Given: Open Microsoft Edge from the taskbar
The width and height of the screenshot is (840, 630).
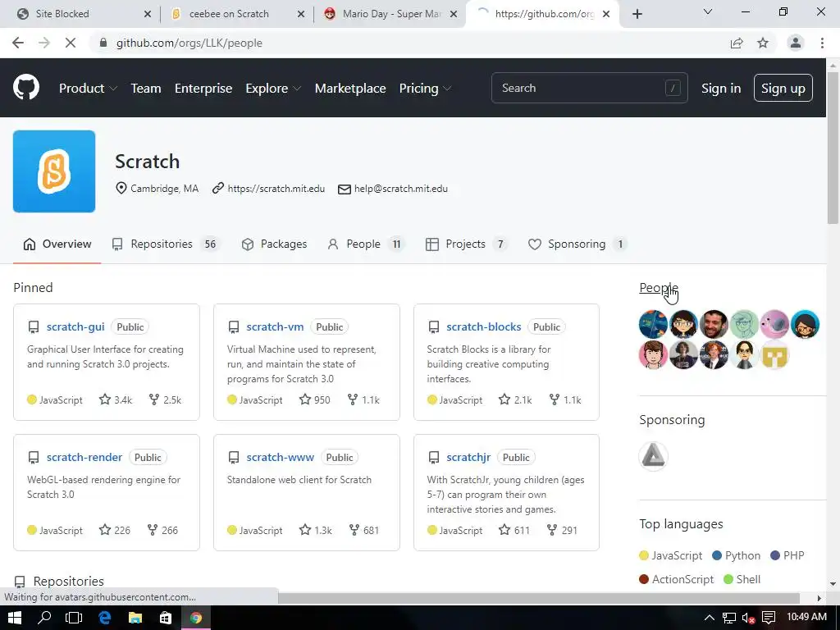Looking at the screenshot, I should (x=104, y=618).
